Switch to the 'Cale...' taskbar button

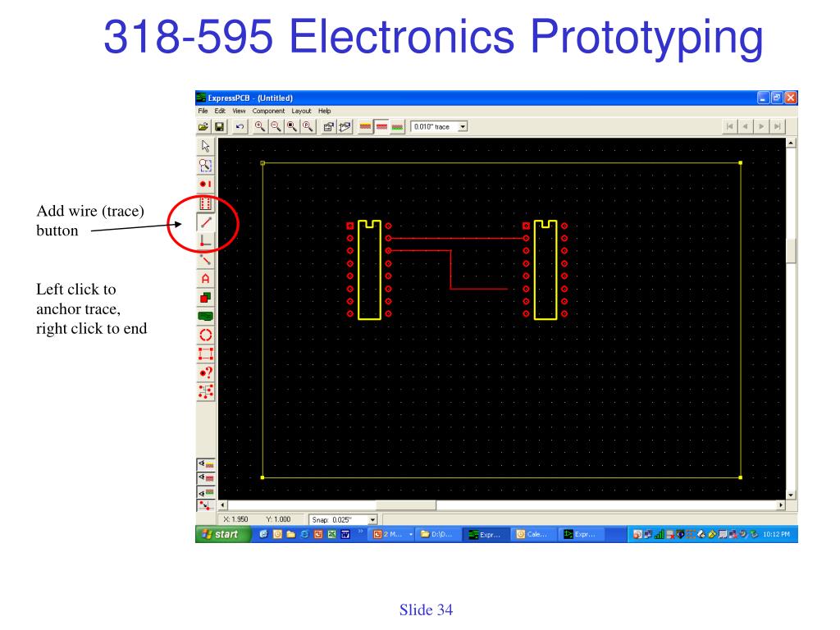click(532, 534)
